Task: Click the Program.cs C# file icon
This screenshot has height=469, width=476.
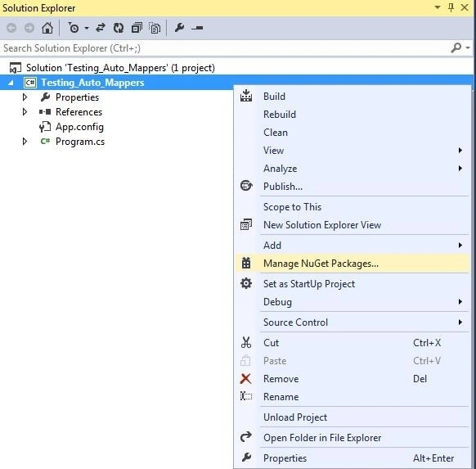Action: (x=45, y=141)
